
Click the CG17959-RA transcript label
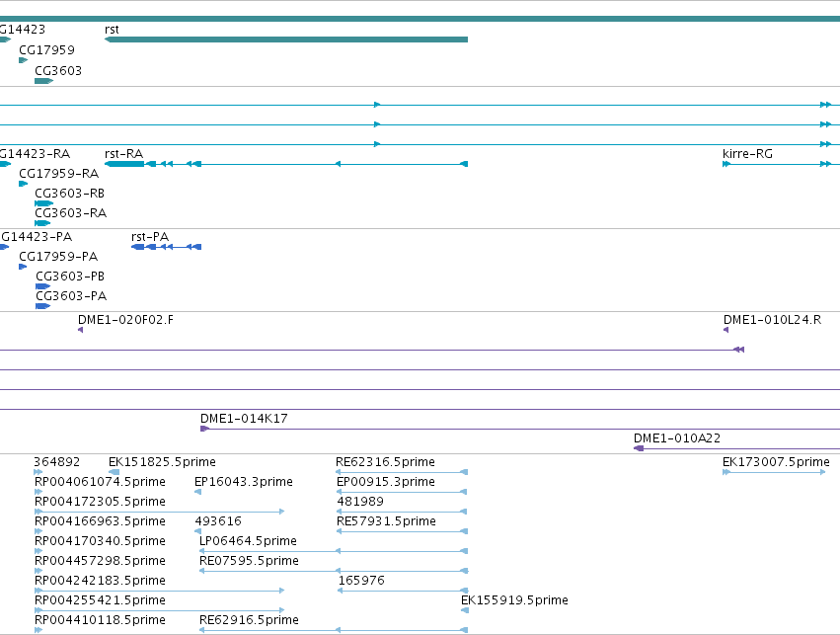click(59, 174)
